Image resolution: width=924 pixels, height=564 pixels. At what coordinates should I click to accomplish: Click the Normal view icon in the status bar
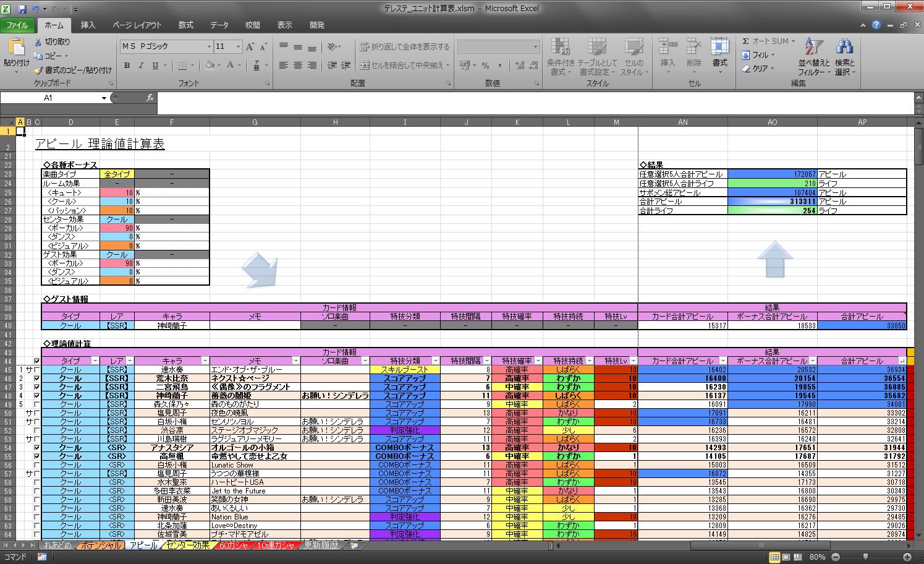[774, 557]
